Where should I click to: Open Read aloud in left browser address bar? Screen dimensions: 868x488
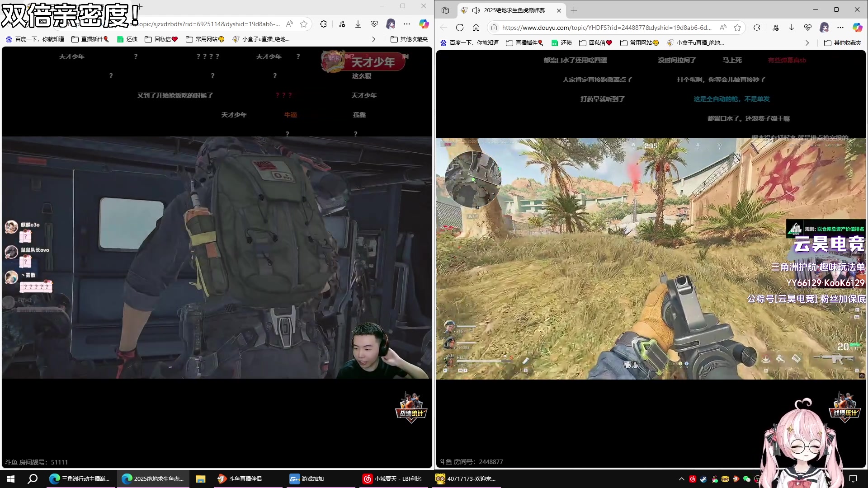289,24
